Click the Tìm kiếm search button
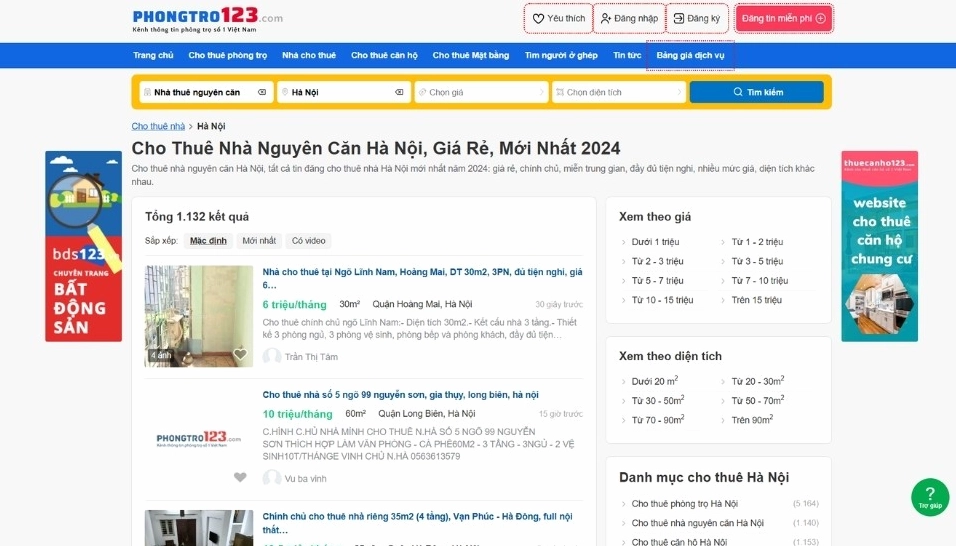This screenshot has height=546, width=956. [757, 92]
